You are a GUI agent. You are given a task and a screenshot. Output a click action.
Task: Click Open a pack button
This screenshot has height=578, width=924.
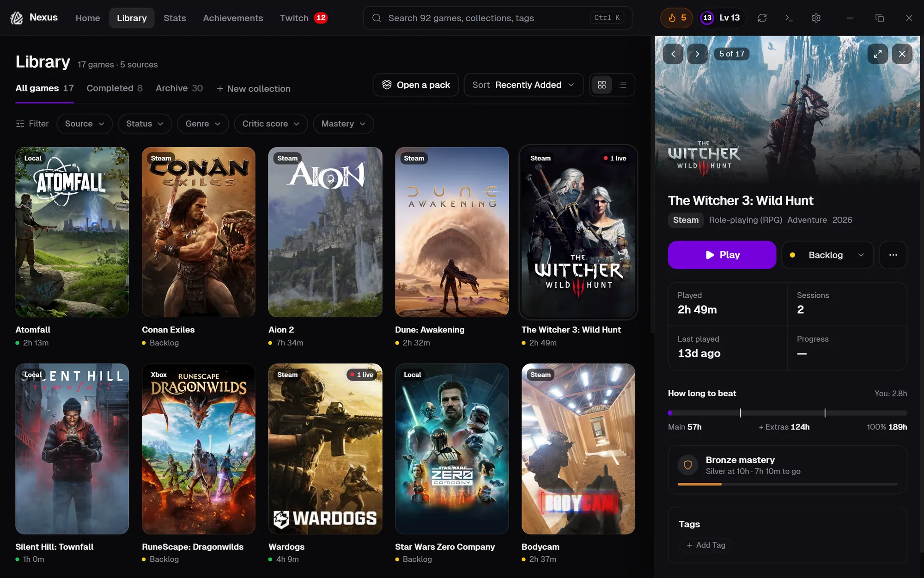tap(416, 85)
